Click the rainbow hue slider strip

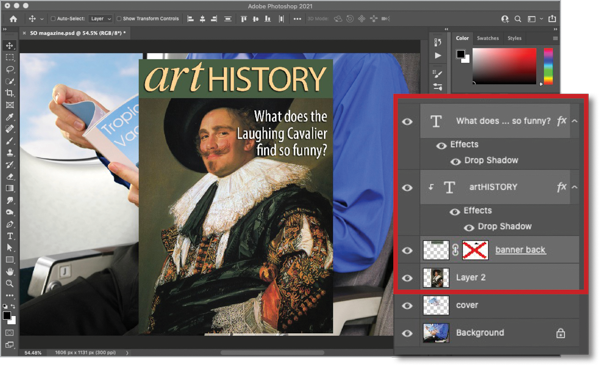[548, 66]
